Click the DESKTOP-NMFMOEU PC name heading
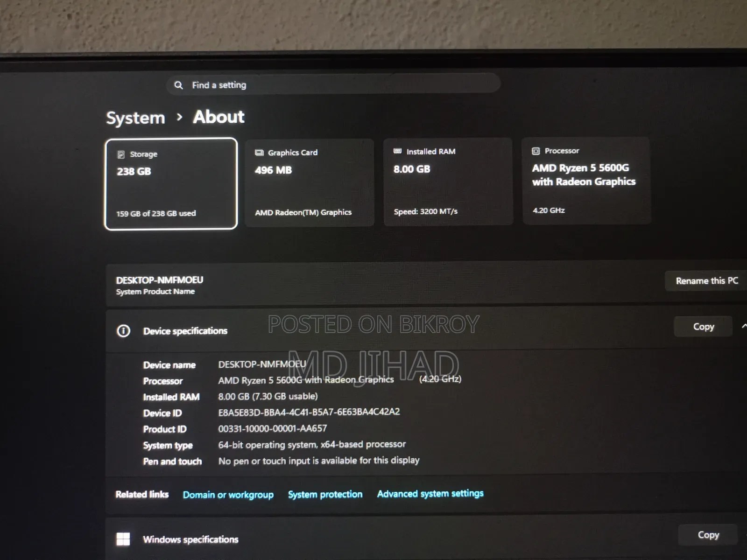The height and width of the screenshot is (560, 747). (160, 280)
